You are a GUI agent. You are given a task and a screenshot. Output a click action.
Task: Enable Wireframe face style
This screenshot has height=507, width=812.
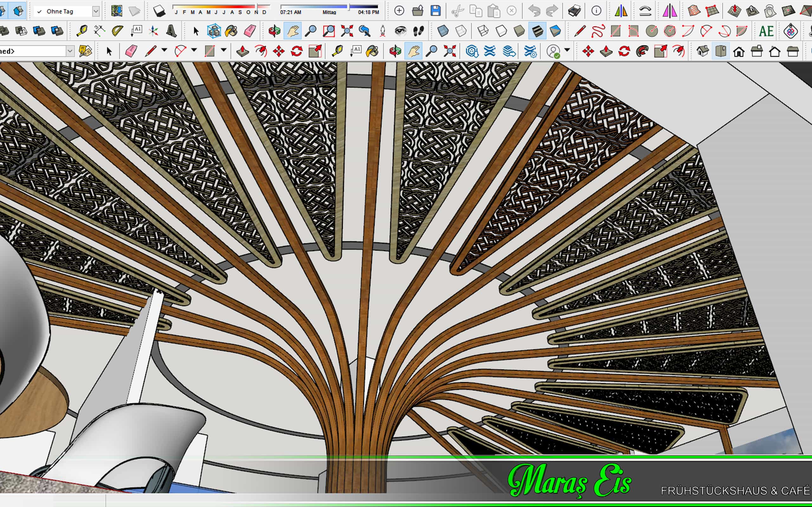point(483,31)
